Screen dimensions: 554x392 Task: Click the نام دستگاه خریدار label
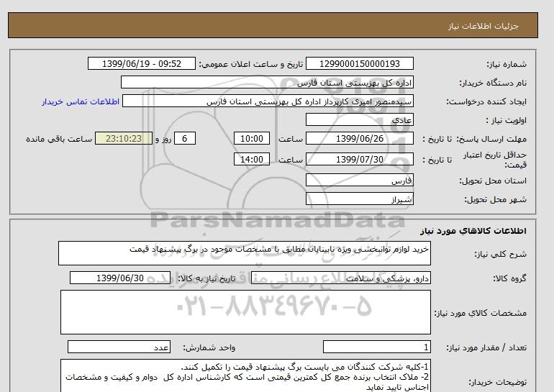click(x=493, y=83)
